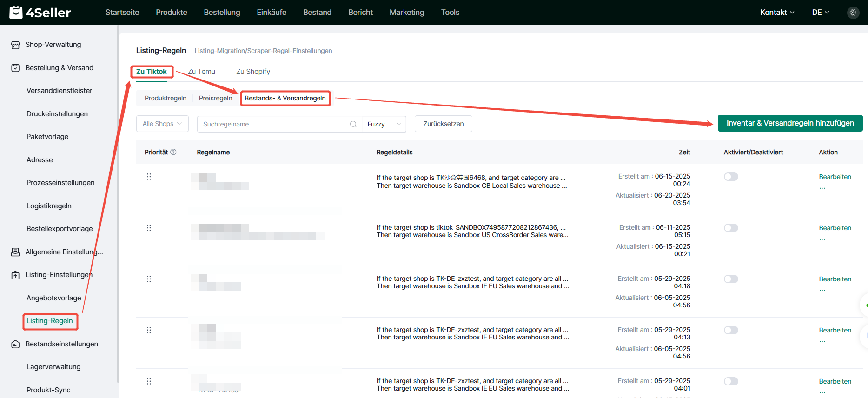Click the 4Seller logo

coord(40,13)
